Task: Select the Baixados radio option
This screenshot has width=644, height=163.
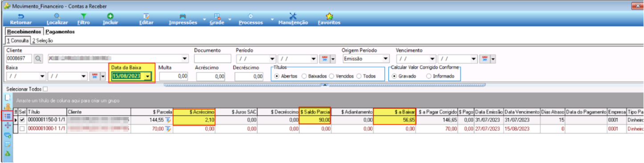Action: tap(304, 76)
